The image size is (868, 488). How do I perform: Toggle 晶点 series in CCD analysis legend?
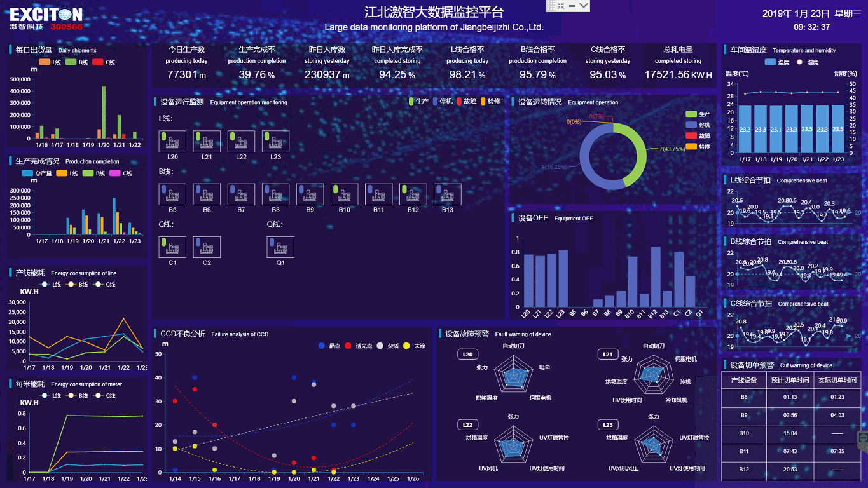(x=329, y=346)
